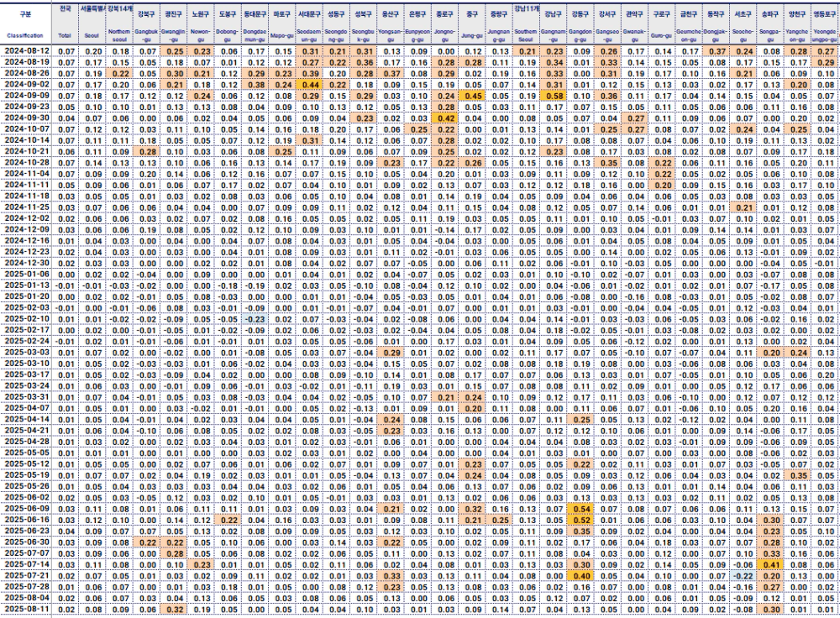Select the -0.22 Seocho-gu cell for 2025-07-21

(743, 576)
